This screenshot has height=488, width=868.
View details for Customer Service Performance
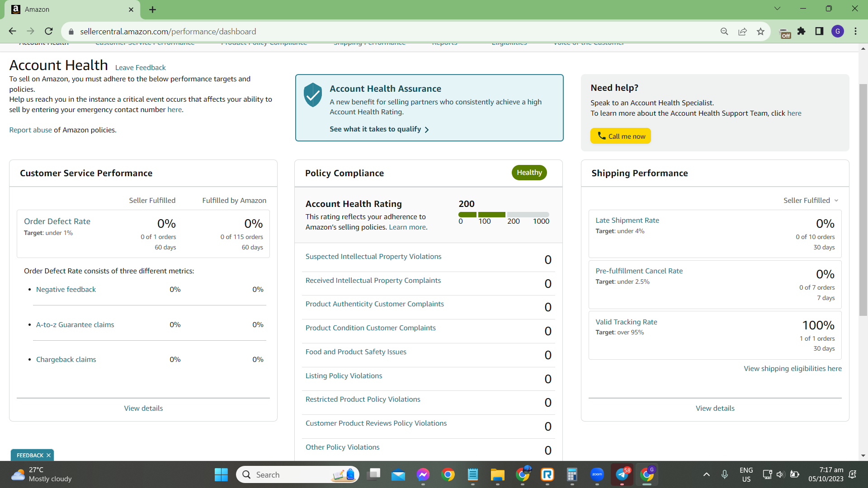[143, 408]
